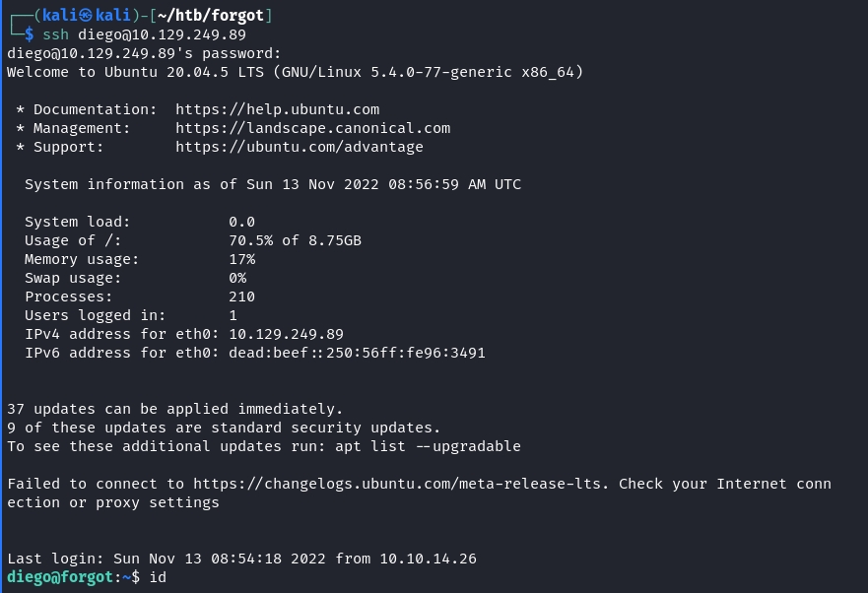
Task: Click the IPv6 address dead:beef::250:56ff:fe96:3491
Action: point(357,353)
